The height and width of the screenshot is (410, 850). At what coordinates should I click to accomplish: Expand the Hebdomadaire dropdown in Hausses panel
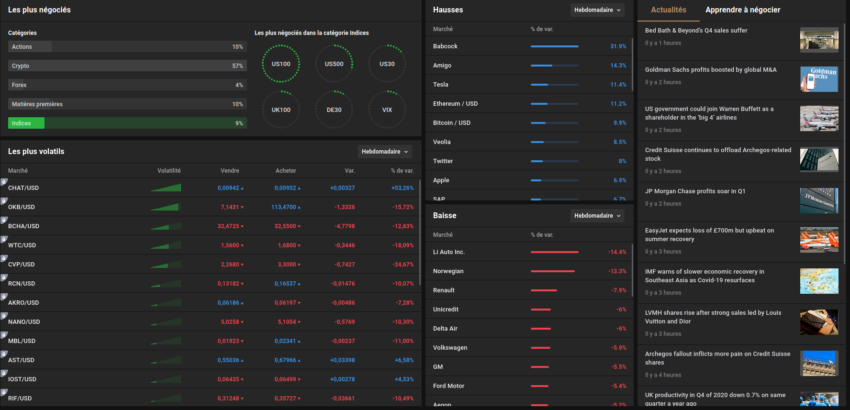pyautogui.click(x=596, y=10)
